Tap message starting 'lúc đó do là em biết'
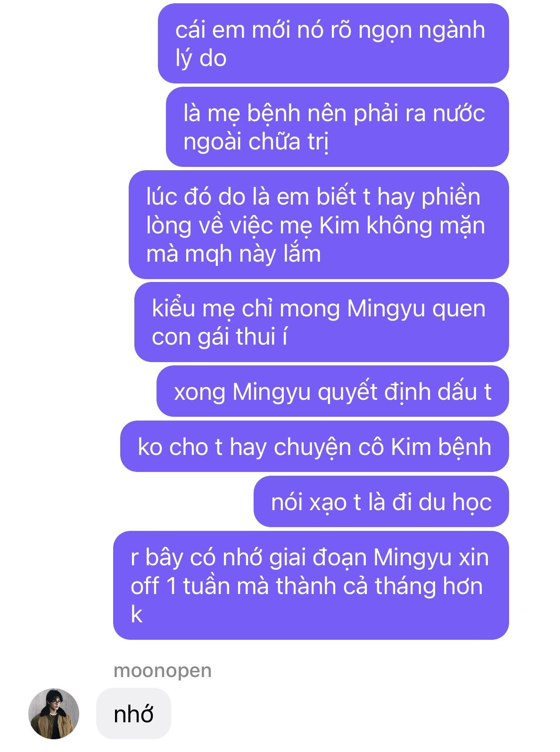The height and width of the screenshot is (752, 560). [x=319, y=225]
